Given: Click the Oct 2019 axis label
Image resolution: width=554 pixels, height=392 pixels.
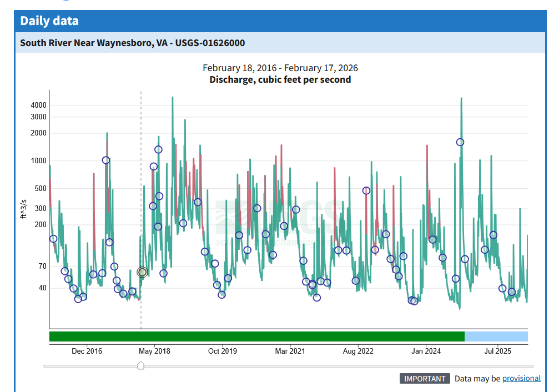Looking at the screenshot, I should coord(223,351).
